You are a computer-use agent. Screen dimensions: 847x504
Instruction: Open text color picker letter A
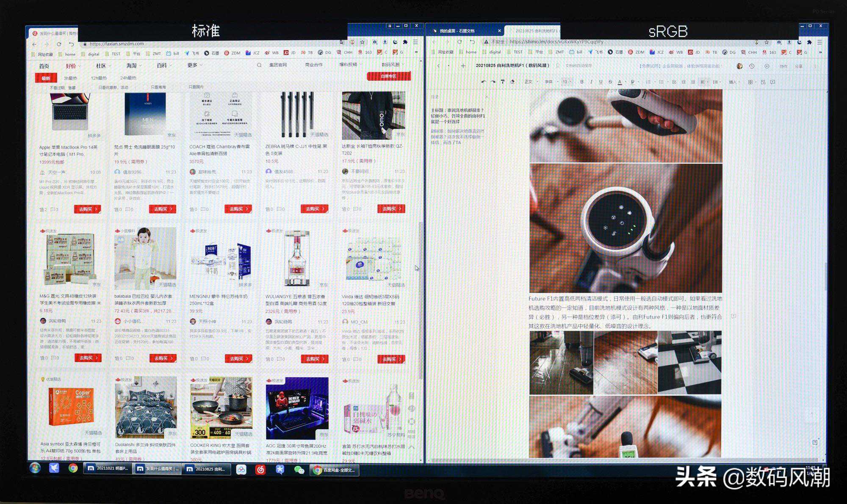point(620,82)
